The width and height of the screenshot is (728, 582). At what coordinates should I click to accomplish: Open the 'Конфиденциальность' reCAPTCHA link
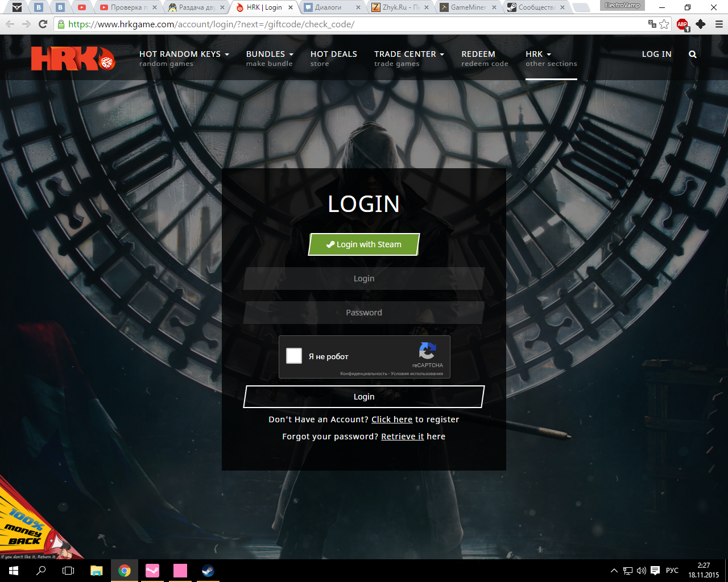click(x=364, y=373)
